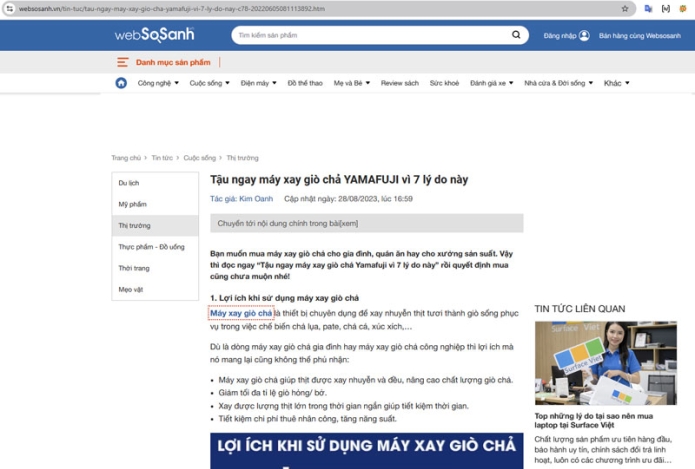Click Trang chủ in the breadcrumb
This screenshot has width=695, height=469.
(126, 158)
